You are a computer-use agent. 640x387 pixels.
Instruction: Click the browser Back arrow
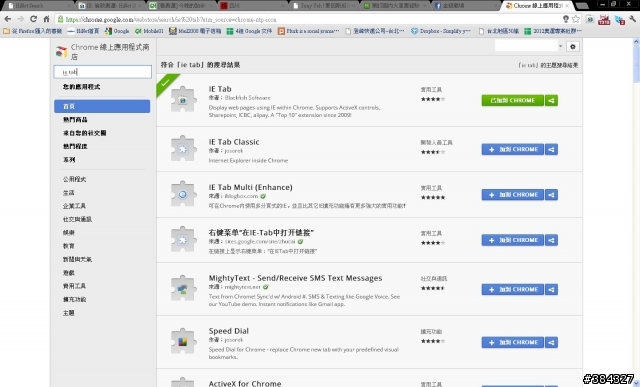[8, 19]
